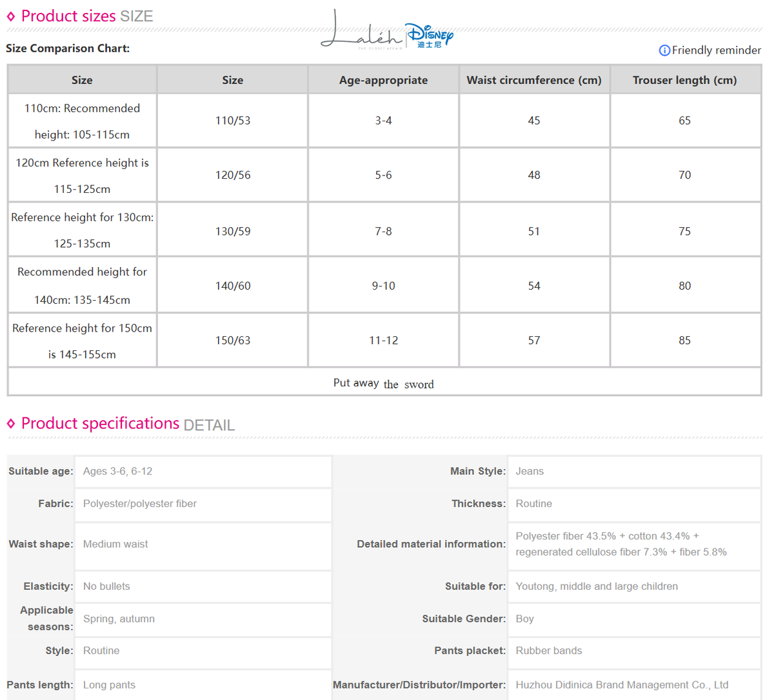Click the "Put away the sword" row

(x=384, y=383)
